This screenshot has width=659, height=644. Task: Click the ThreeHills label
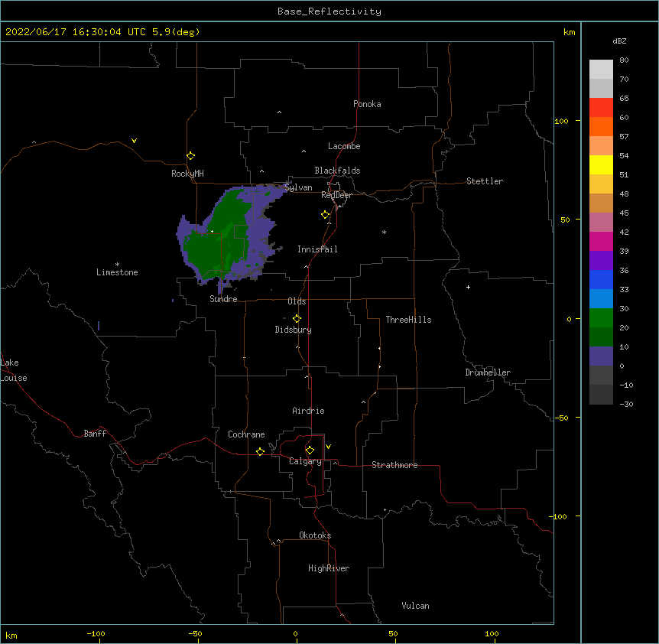click(408, 320)
